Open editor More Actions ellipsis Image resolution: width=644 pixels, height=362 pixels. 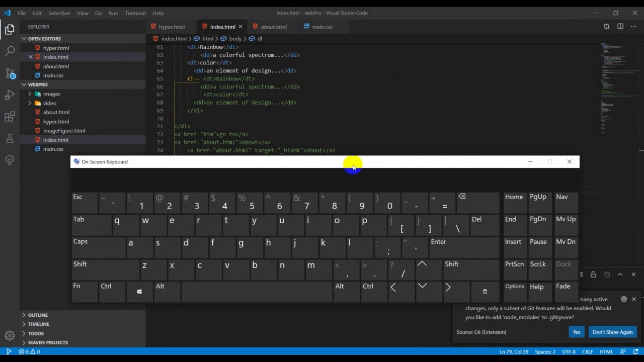(x=634, y=27)
